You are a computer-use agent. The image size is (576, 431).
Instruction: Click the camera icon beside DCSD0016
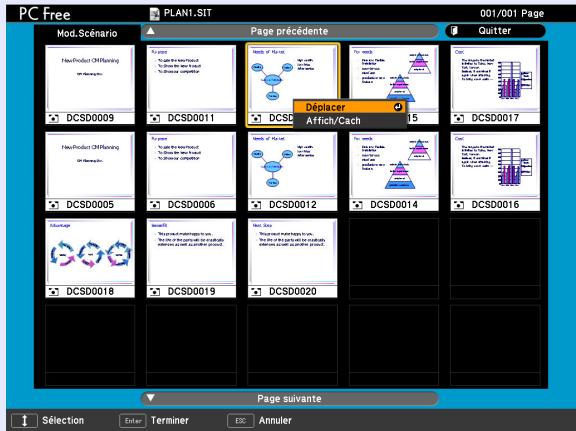coord(459,205)
